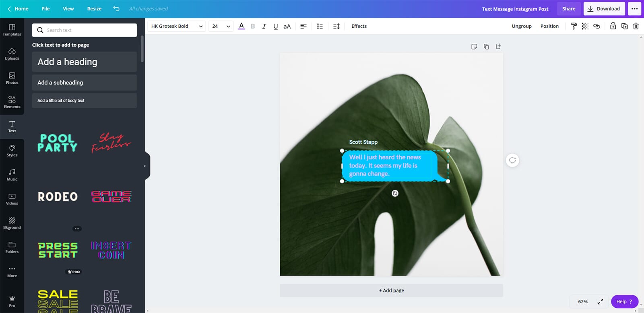
Task: Show More sidebar options
Action: [12, 272]
